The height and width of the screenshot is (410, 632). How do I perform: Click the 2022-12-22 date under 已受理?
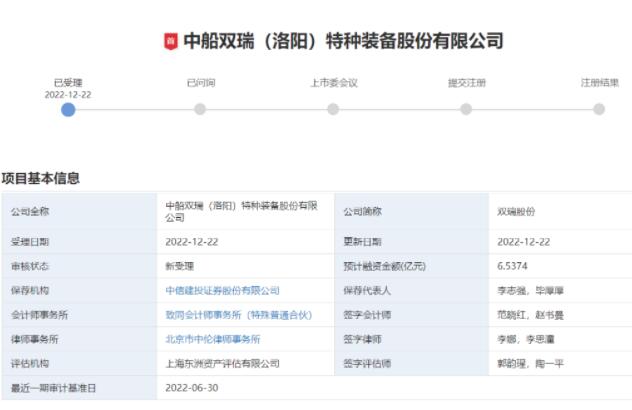pos(68,95)
